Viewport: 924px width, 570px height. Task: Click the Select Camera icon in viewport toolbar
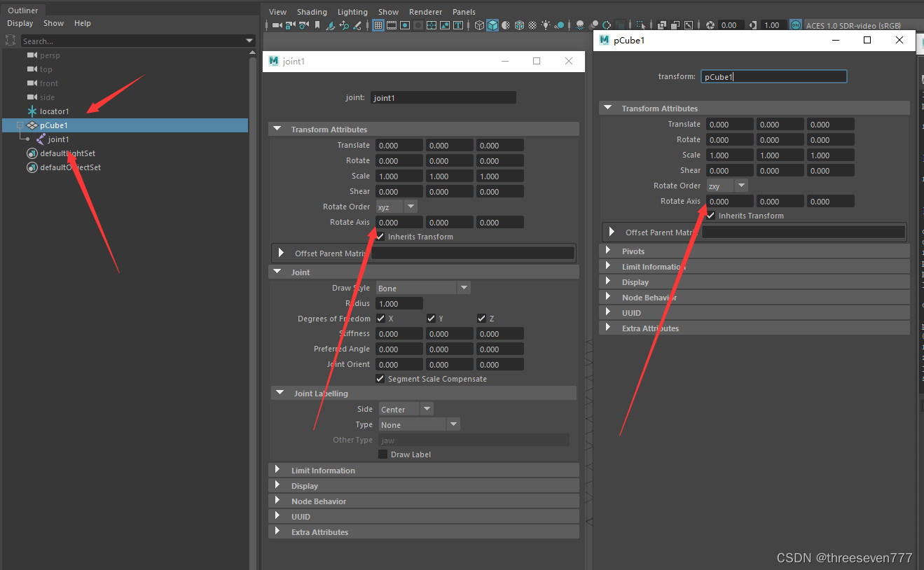tap(277, 25)
